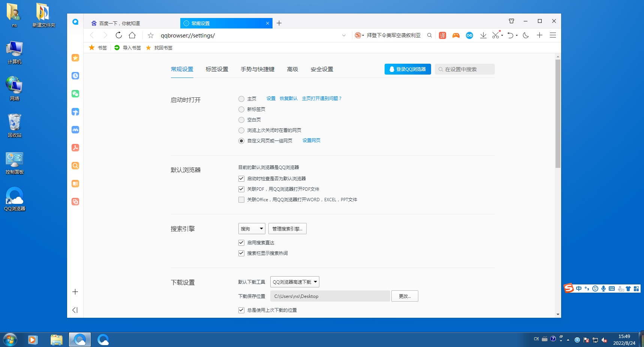Select 浏览上次关闭时在看的网页 radio option
Viewport: 644px width, 347px height.
click(241, 130)
